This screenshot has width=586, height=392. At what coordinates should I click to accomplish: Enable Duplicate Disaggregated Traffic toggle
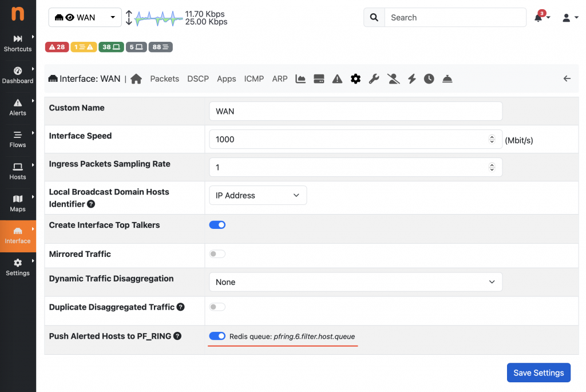(x=217, y=307)
